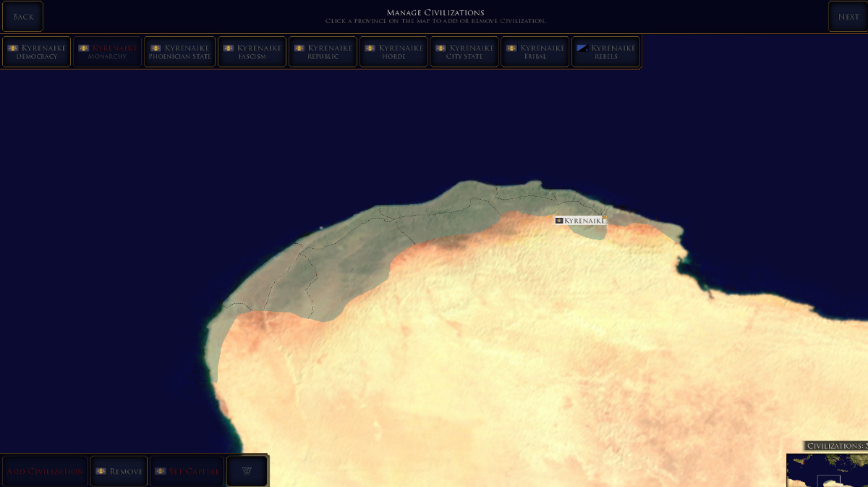Click the Back button
The width and height of the screenshot is (868, 487).
click(22, 17)
